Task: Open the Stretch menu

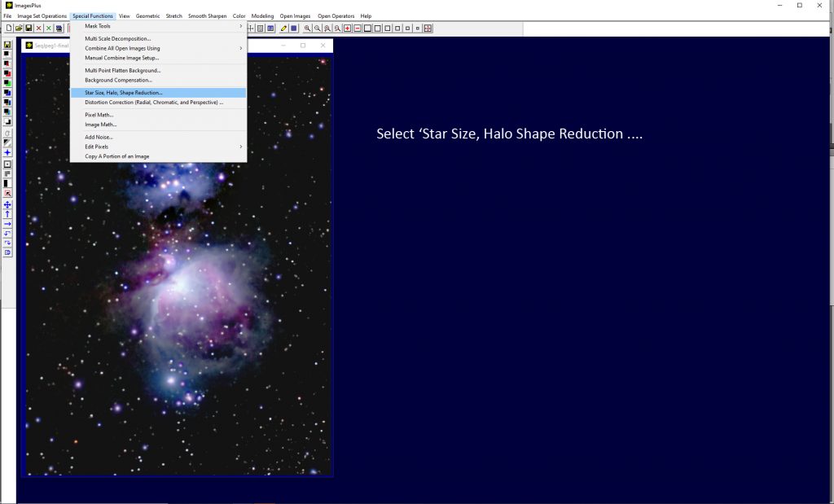Action: [174, 16]
